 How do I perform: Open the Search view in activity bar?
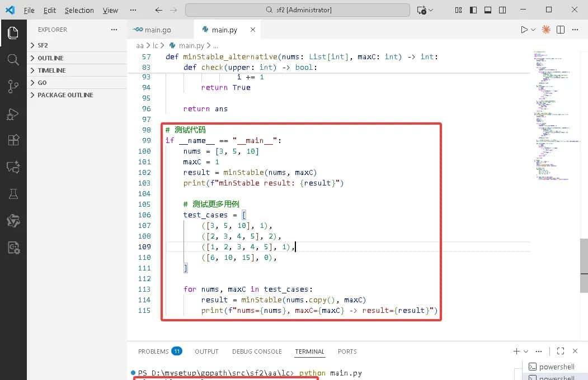[x=13, y=59]
